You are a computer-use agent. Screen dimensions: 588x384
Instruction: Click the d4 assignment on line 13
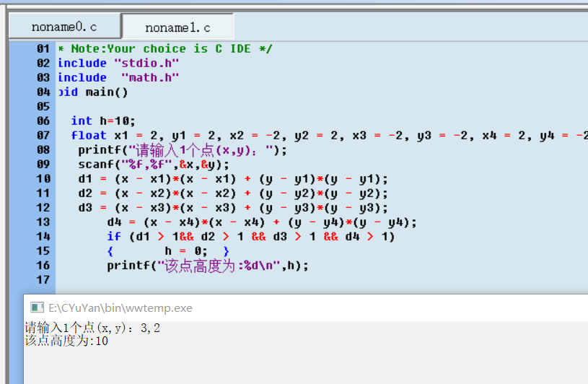click(x=262, y=222)
